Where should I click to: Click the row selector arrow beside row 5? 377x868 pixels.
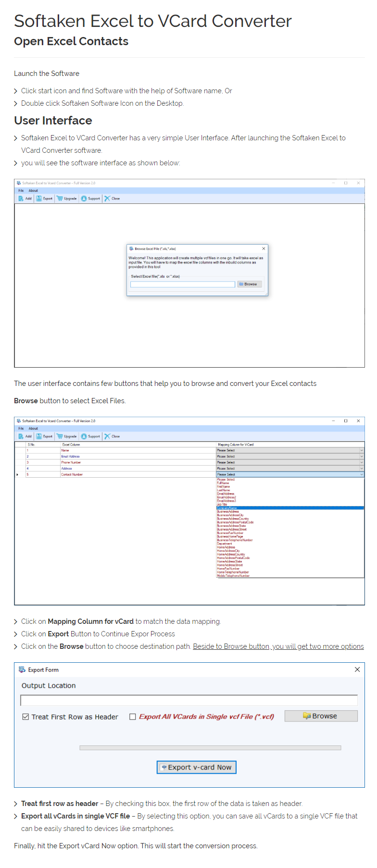click(18, 474)
